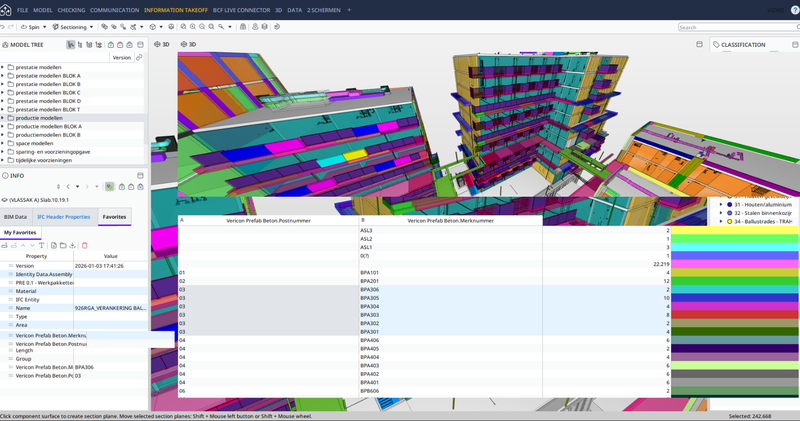Click the Info panel back arrow

pyautogui.click(x=68, y=187)
